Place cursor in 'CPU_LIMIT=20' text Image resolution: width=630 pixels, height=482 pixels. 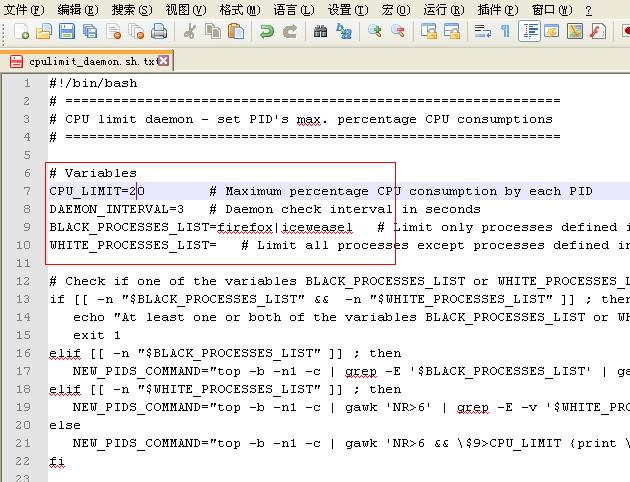(97, 191)
